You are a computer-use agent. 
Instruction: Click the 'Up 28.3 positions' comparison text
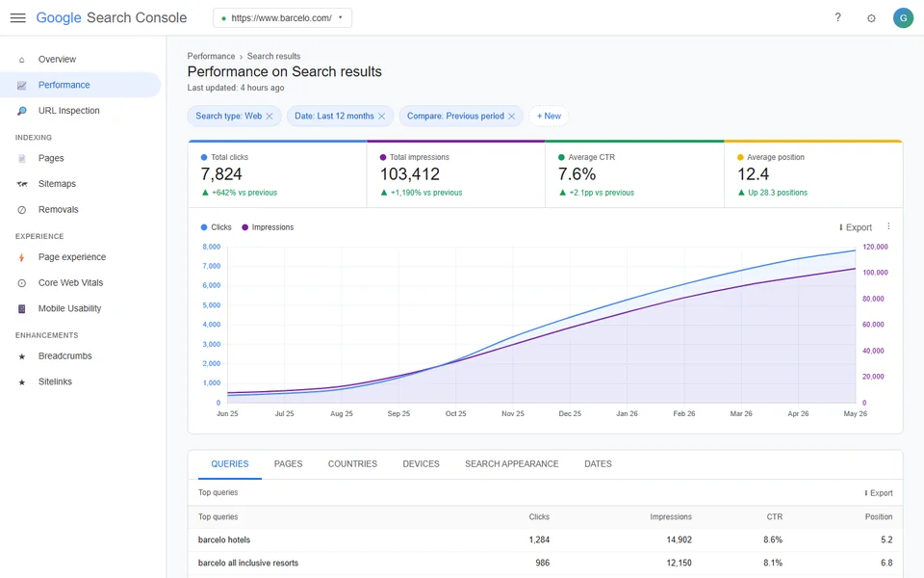[x=778, y=193]
